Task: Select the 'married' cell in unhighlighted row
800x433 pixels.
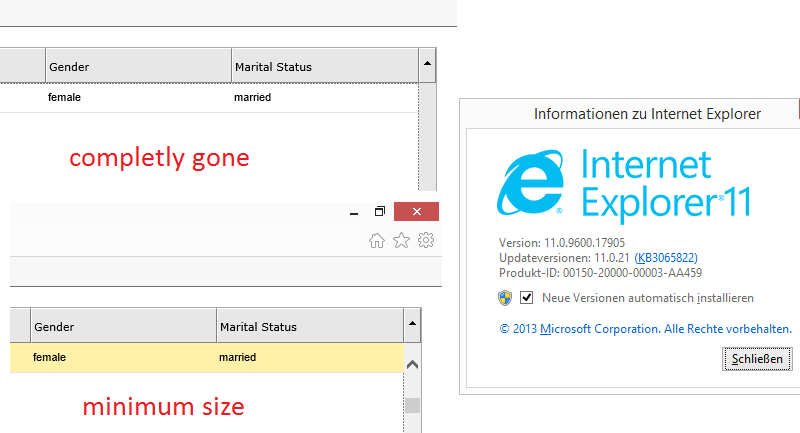Action: point(253,98)
